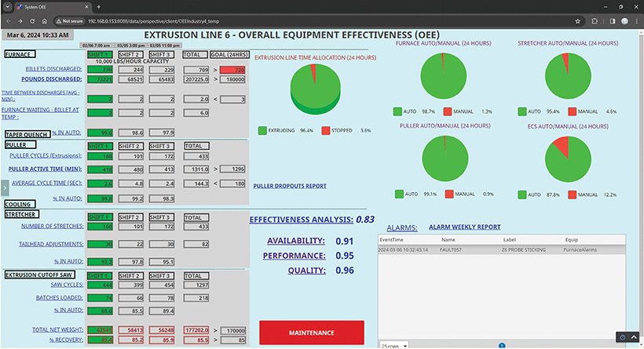Viewport: 644px width, 349px height.
Task: Click the TAPER QUENCH section label
Action: pyautogui.click(x=27, y=134)
